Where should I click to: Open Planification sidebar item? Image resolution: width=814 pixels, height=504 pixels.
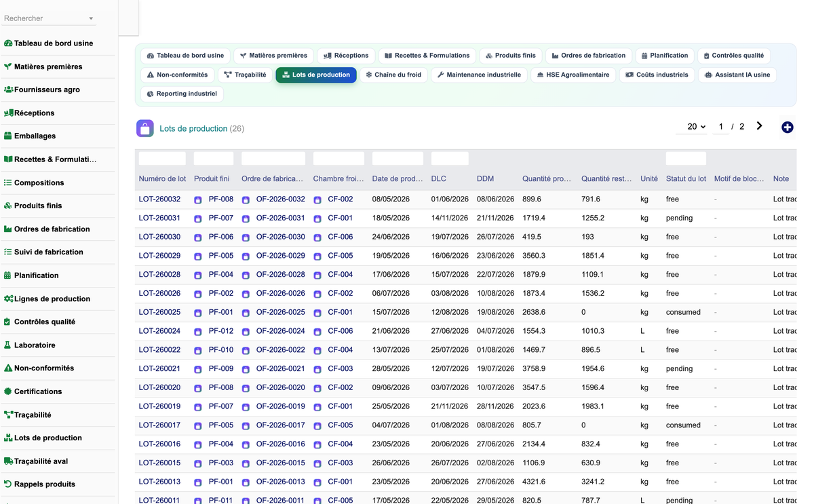[31, 275]
